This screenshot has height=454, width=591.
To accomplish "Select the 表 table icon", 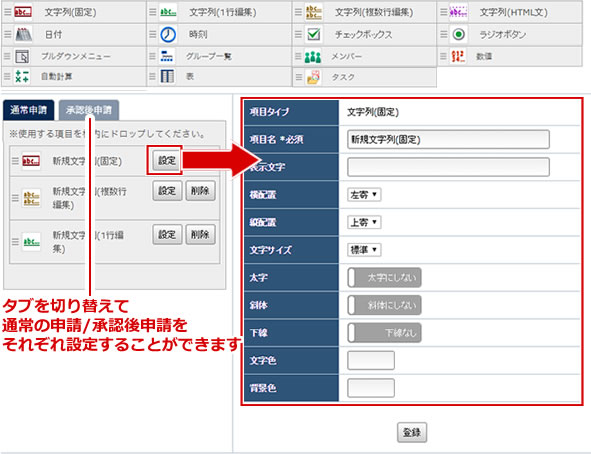I will [167, 76].
